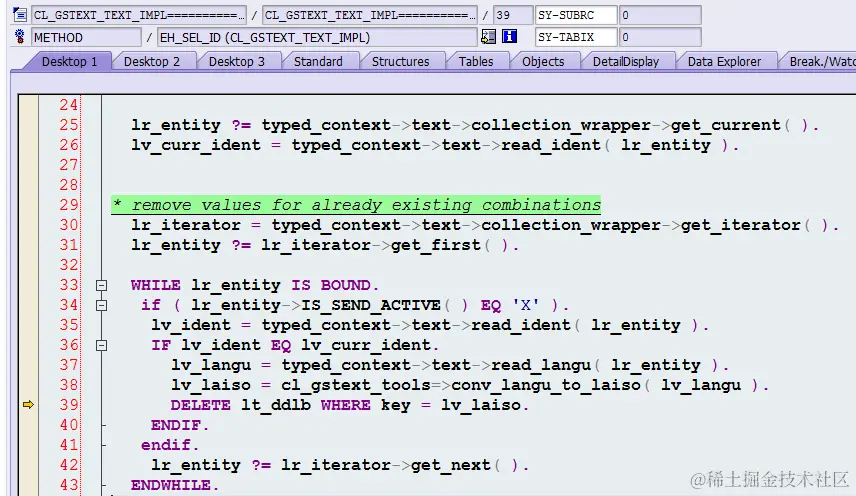Click 'lt_ddlb' on line 39
This screenshot has height=496, width=856.
click(x=276, y=405)
